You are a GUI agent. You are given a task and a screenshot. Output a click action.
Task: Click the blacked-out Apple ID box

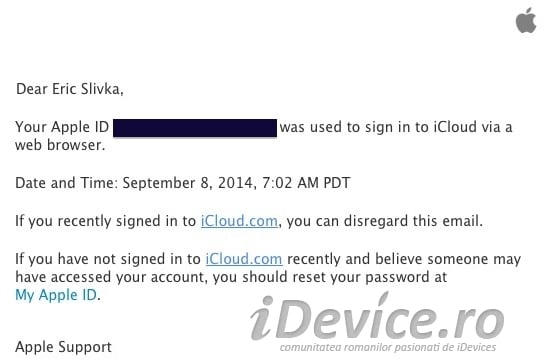[195, 128]
